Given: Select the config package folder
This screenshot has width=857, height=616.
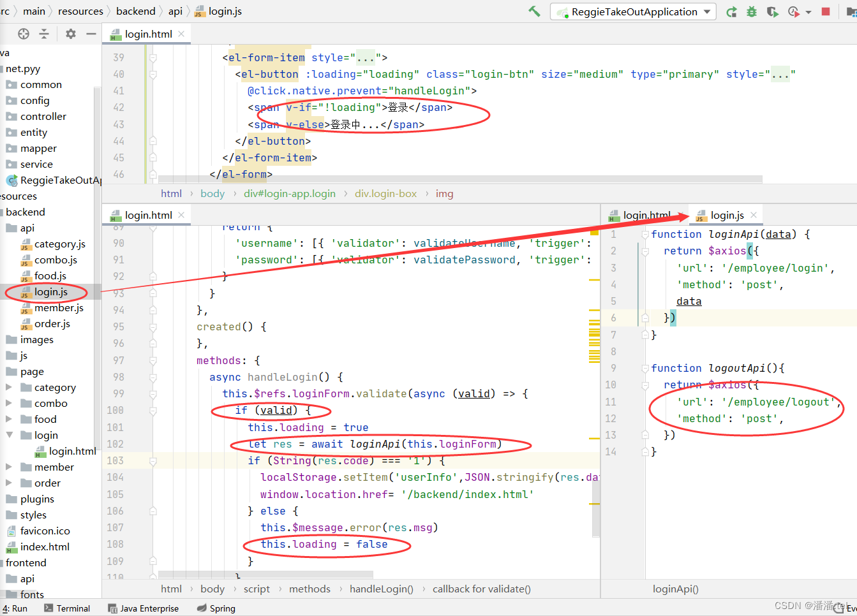Looking at the screenshot, I should pos(28,101).
